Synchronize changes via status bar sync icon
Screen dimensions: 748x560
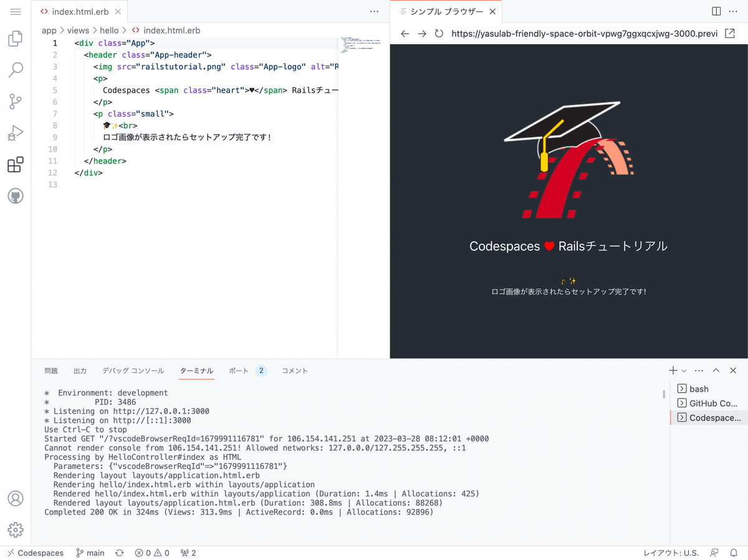[x=120, y=553]
